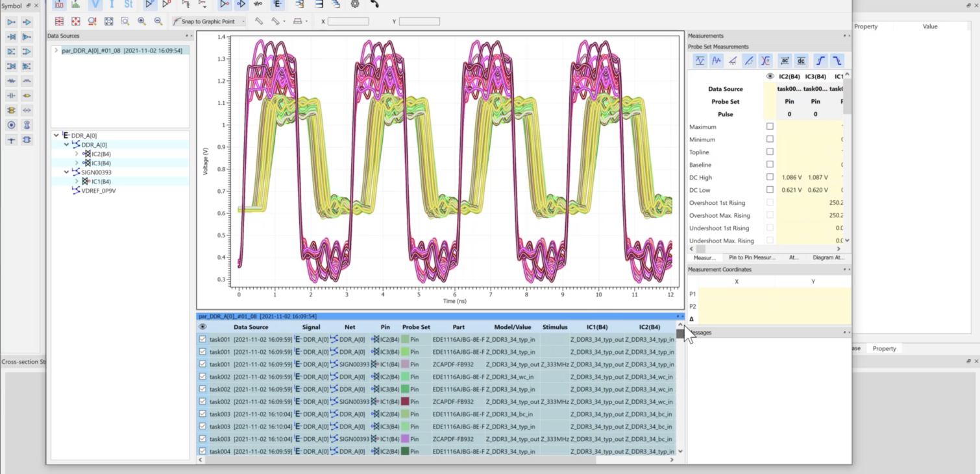Enable the Minimum measurement checkbox

(770, 139)
